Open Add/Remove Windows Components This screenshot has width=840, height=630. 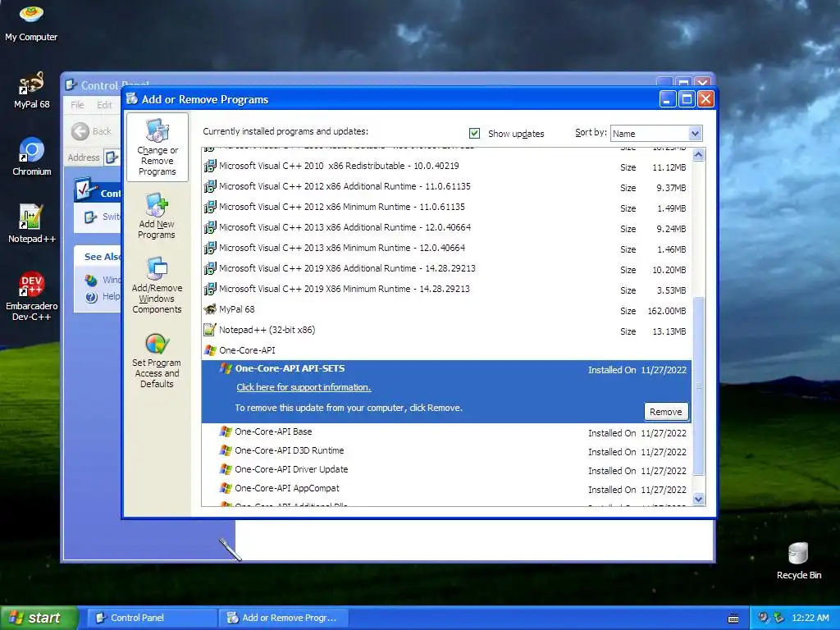(x=157, y=285)
